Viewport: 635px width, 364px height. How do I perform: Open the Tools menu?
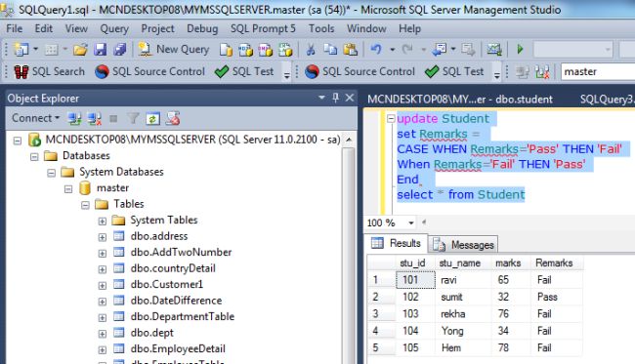(x=321, y=28)
